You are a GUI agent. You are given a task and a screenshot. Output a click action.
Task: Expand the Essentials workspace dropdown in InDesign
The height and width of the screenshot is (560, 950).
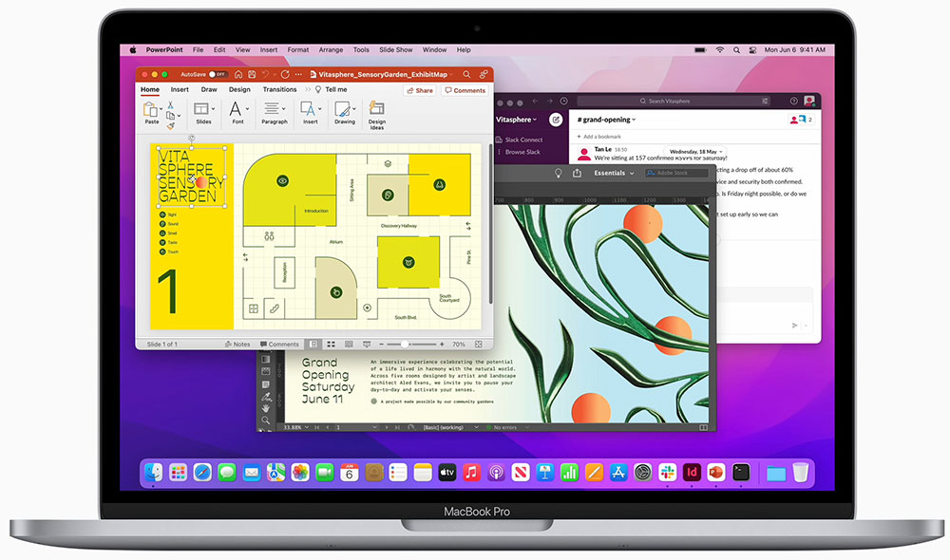632,173
